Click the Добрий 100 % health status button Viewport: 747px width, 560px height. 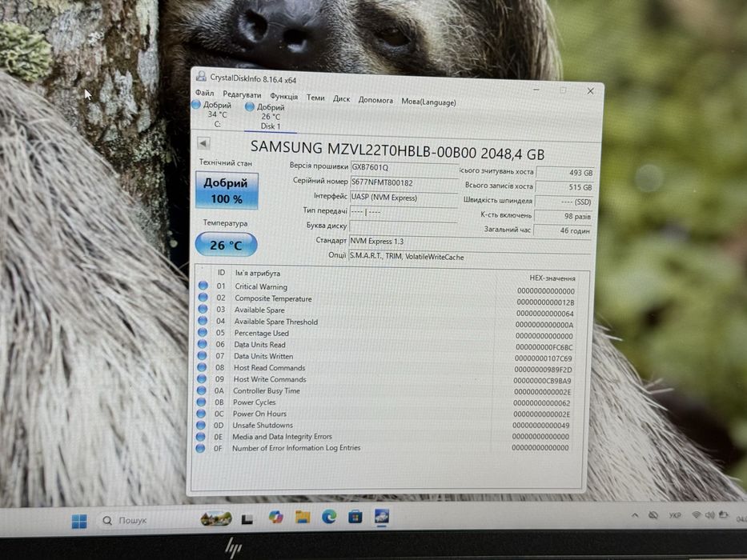[227, 191]
